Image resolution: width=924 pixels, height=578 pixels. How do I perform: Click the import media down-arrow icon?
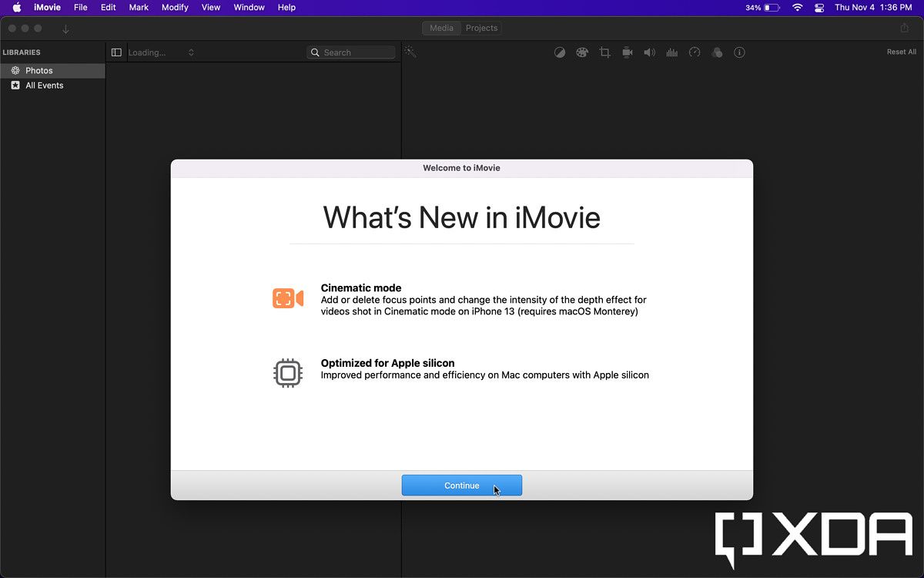(65, 29)
